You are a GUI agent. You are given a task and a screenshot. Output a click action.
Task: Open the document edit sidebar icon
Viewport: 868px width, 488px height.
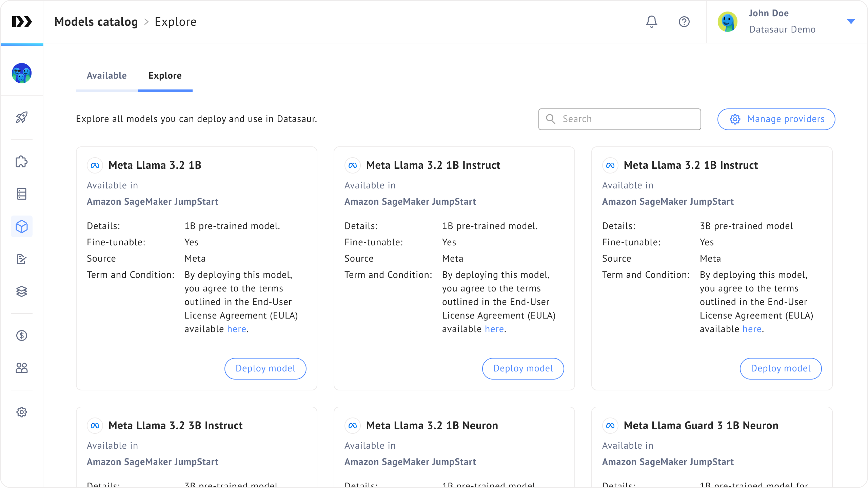click(x=22, y=259)
